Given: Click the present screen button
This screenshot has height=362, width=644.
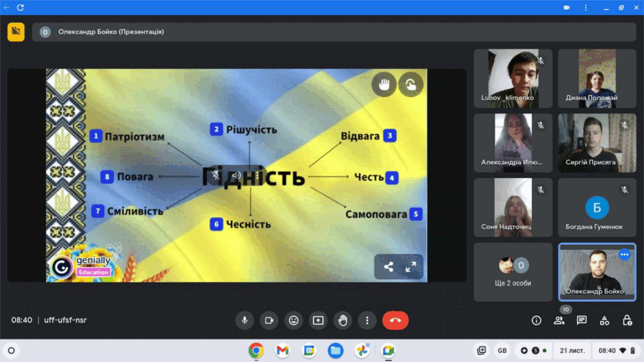Looking at the screenshot, I should pyautogui.click(x=318, y=320).
